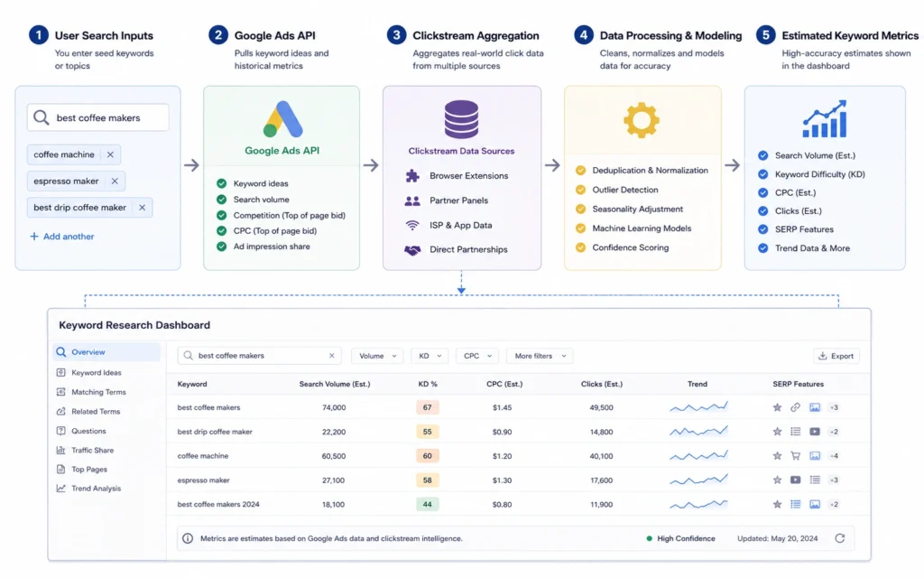
Task: Click the KD badge 44 for best coffee makers 2024
Action: click(x=427, y=504)
